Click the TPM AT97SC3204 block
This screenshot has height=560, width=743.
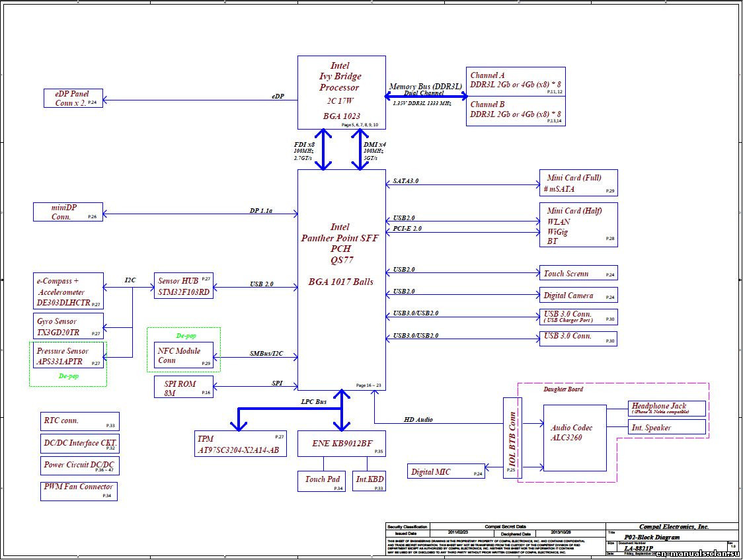pos(240,442)
